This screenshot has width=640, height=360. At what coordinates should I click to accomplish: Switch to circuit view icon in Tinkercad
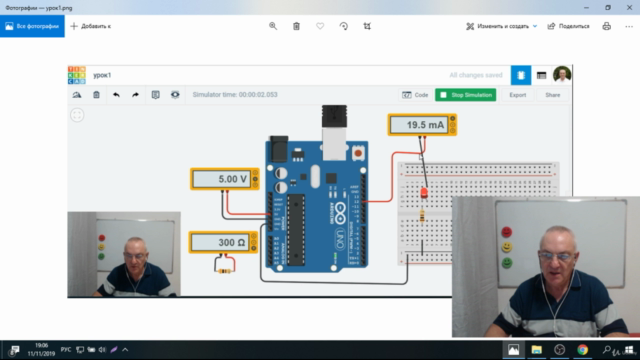tap(521, 75)
